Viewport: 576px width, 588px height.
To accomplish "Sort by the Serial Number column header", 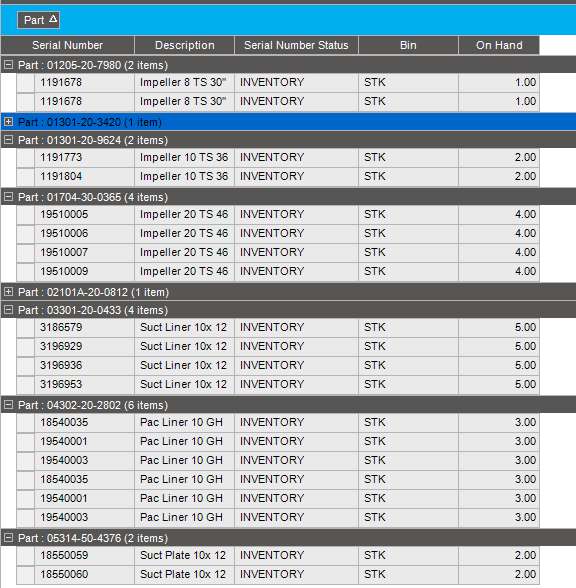I will [x=68, y=45].
